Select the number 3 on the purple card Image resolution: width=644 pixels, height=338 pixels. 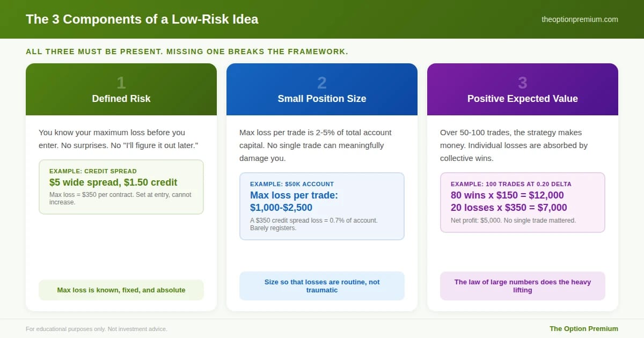coord(523,83)
